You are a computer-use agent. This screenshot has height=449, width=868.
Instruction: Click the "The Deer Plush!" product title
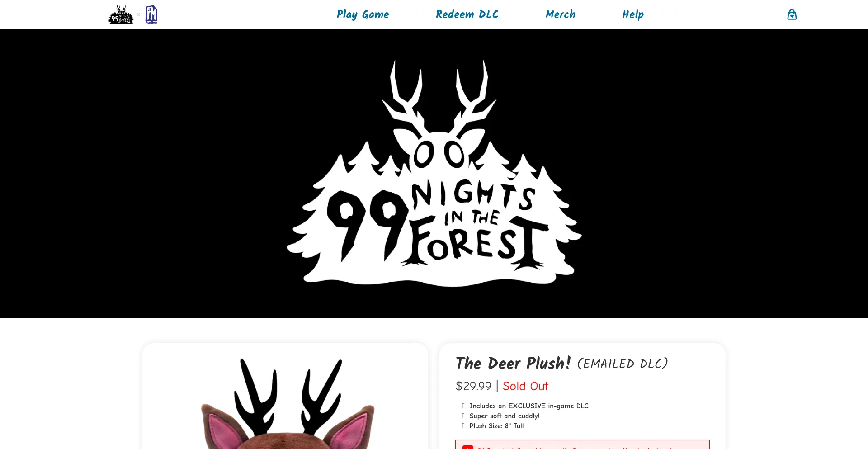(x=513, y=363)
